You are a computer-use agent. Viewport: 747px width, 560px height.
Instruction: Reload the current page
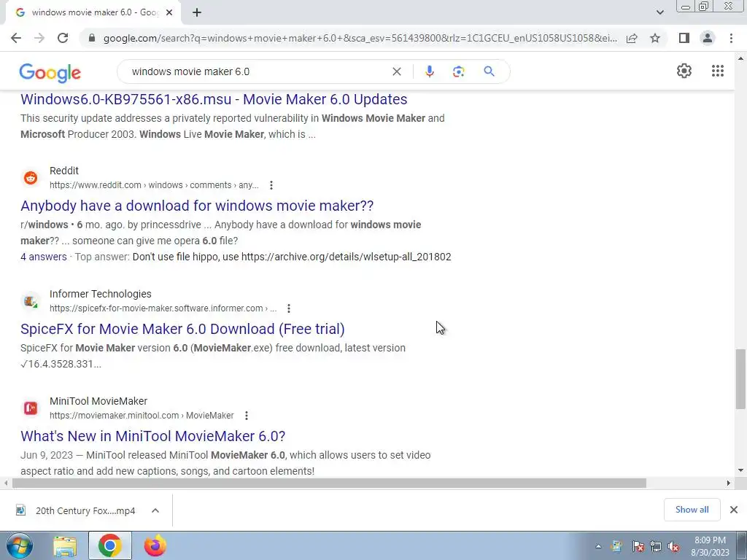click(63, 38)
